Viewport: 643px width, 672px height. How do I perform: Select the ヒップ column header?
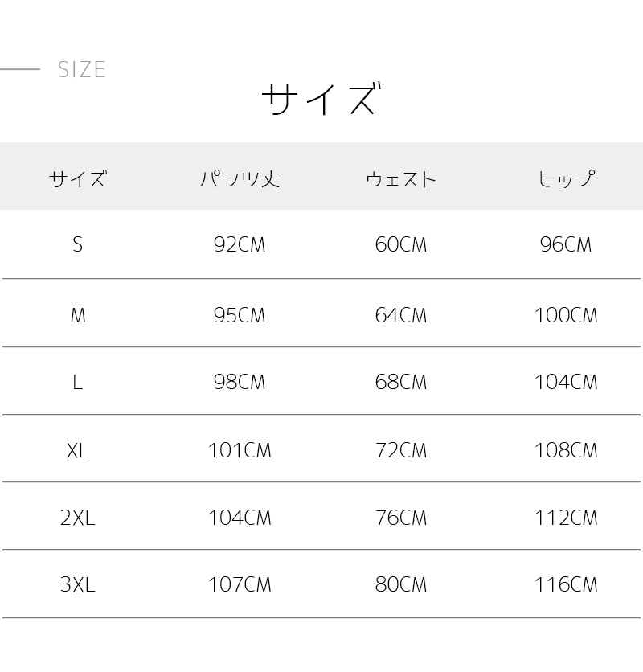566,178
